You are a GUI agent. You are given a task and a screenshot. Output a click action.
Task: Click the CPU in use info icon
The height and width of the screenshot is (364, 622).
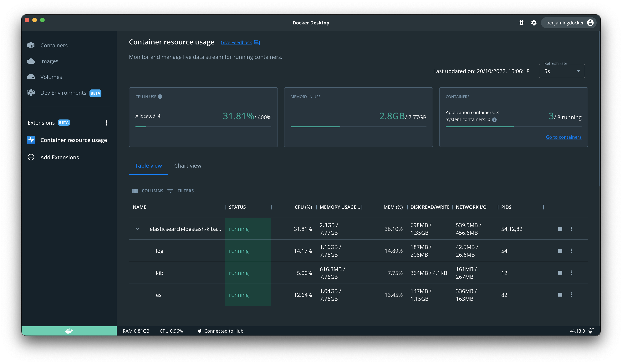pos(160,97)
